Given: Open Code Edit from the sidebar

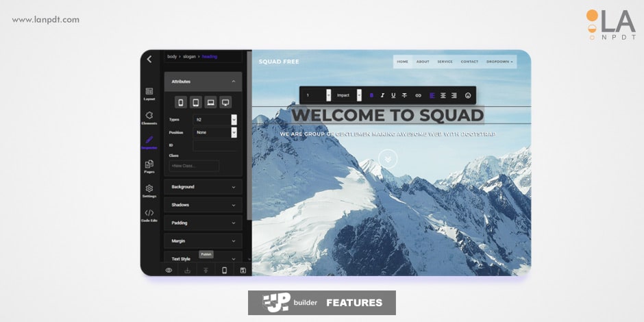Looking at the screenshot, I should coord(149,215).
